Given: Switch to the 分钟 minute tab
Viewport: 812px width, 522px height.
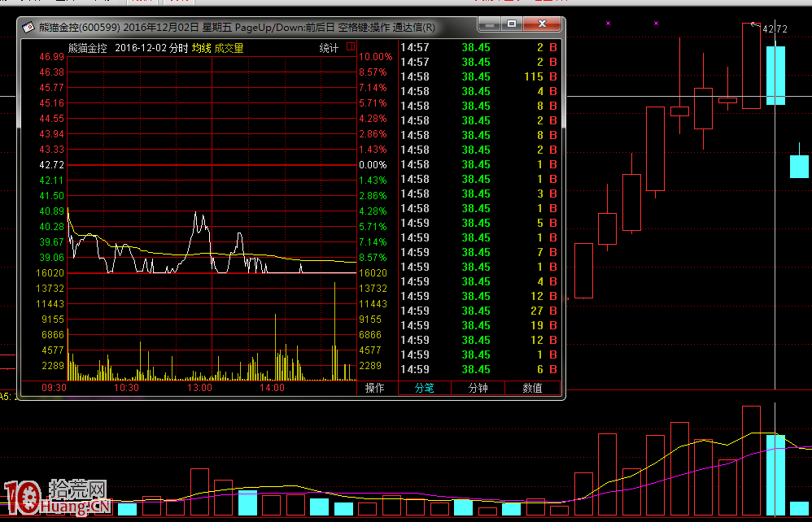Looking at the screenshot, I should point(478,389).
